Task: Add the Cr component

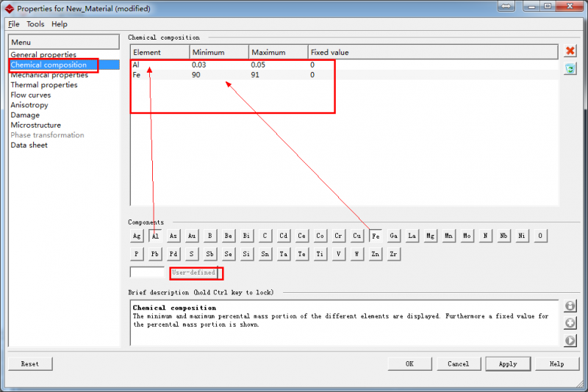Action: click(x=338, y=236)
